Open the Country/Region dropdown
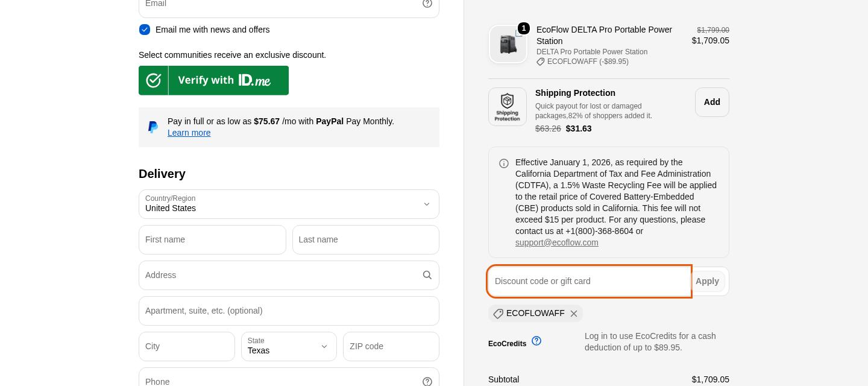Viewport: 868px width, 386px height. point(289,204)
